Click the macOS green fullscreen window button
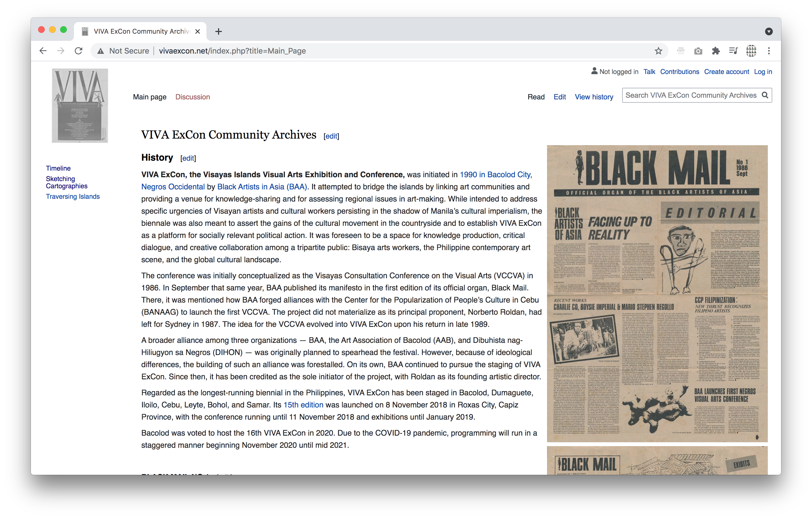This screenshot has width=812, height=519. 63,30
